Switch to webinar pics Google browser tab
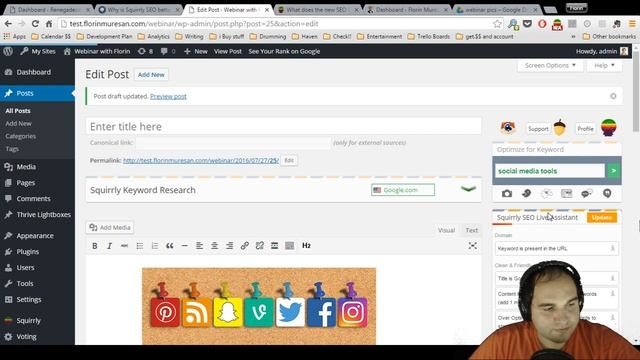 pyautogui.click(x=496, y=9)
